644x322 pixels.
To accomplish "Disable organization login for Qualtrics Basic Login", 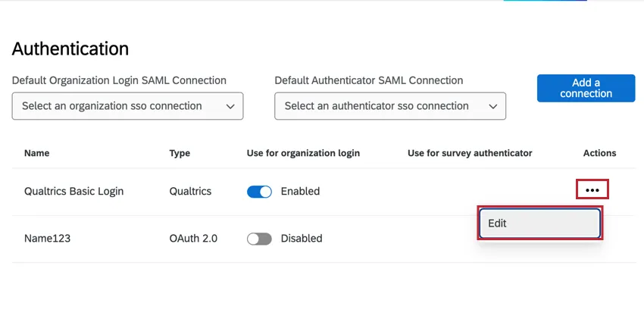I will [x=259, y=192].
